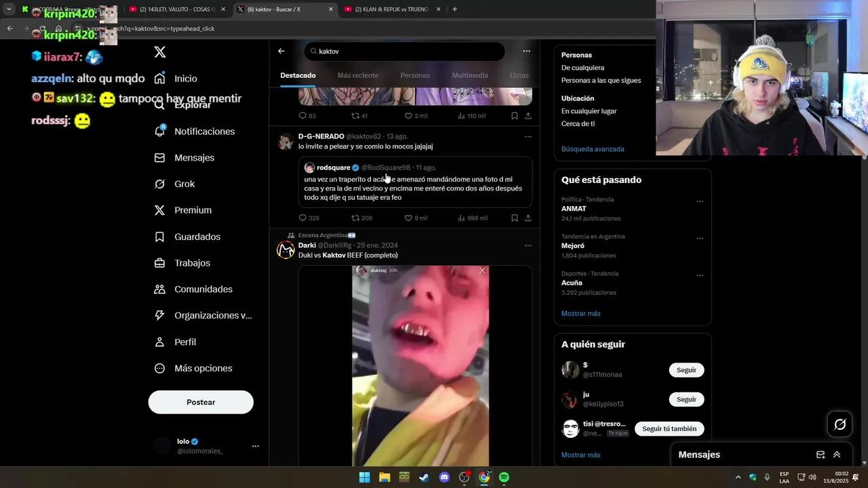The image size is (868, 488).
Task: Switch to Más reciente tab
Action: (358, 75)
